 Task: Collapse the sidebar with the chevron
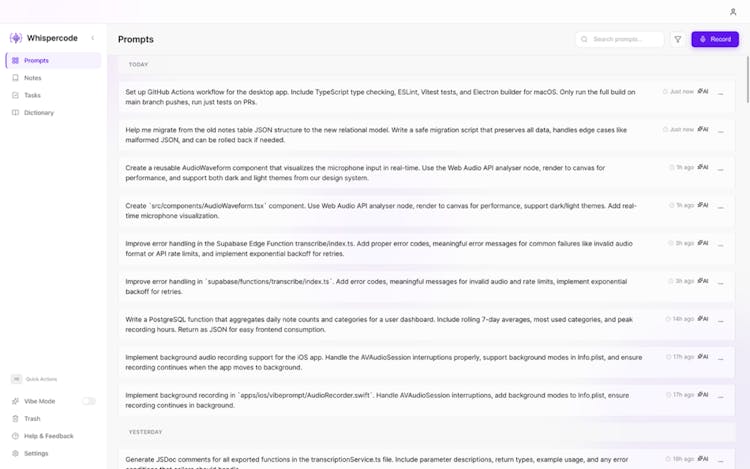tap(93, 38)
